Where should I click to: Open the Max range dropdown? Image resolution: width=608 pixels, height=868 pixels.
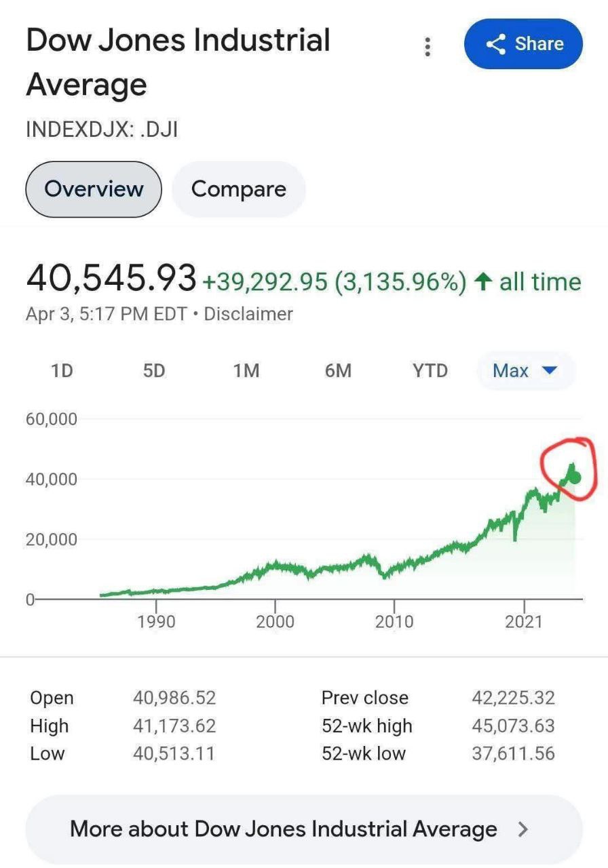(525, 371)
